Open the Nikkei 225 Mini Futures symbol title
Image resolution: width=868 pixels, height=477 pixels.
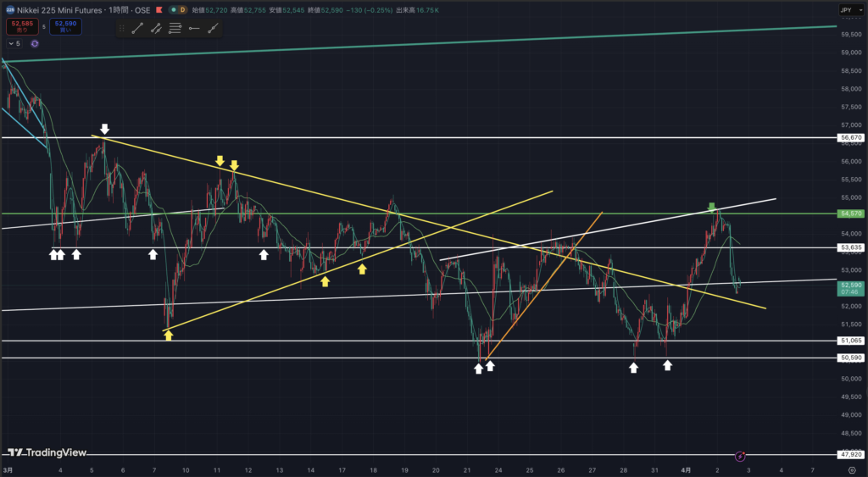coord(59,10)
